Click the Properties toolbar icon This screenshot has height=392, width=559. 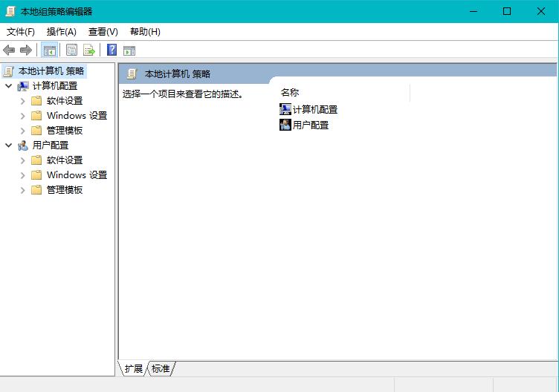click(x=71, y=50)
